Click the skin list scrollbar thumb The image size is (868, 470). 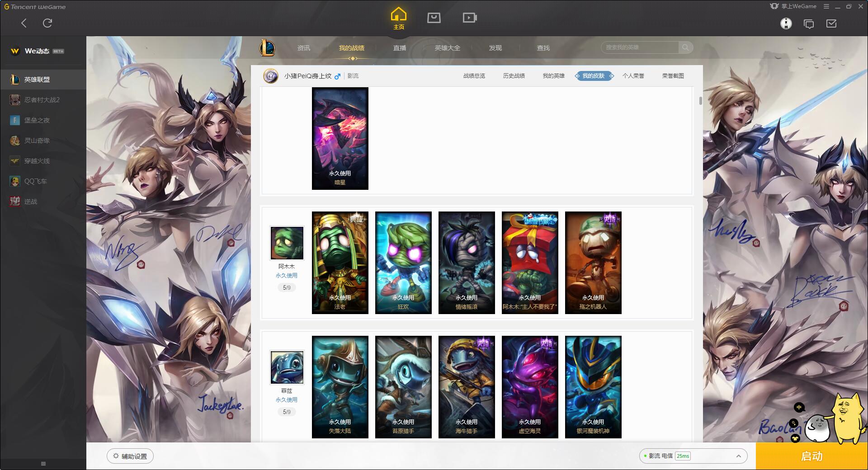(x=700, y=100)
